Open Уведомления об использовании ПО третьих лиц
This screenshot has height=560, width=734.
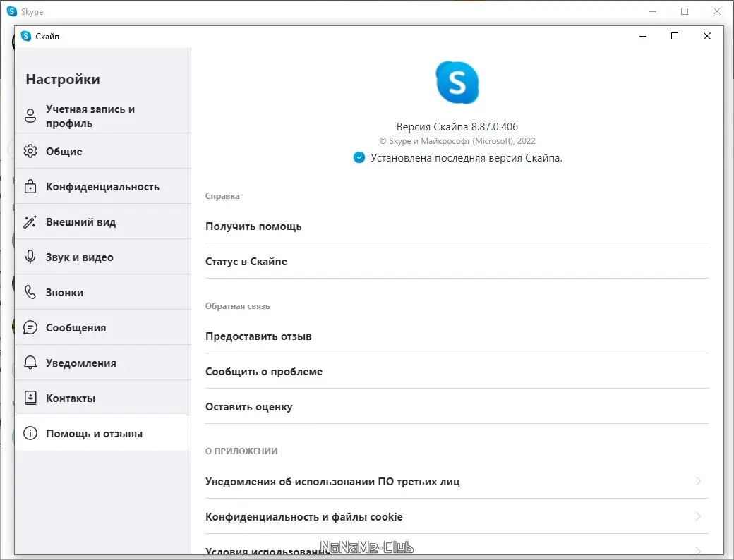[x=457, y=482]
